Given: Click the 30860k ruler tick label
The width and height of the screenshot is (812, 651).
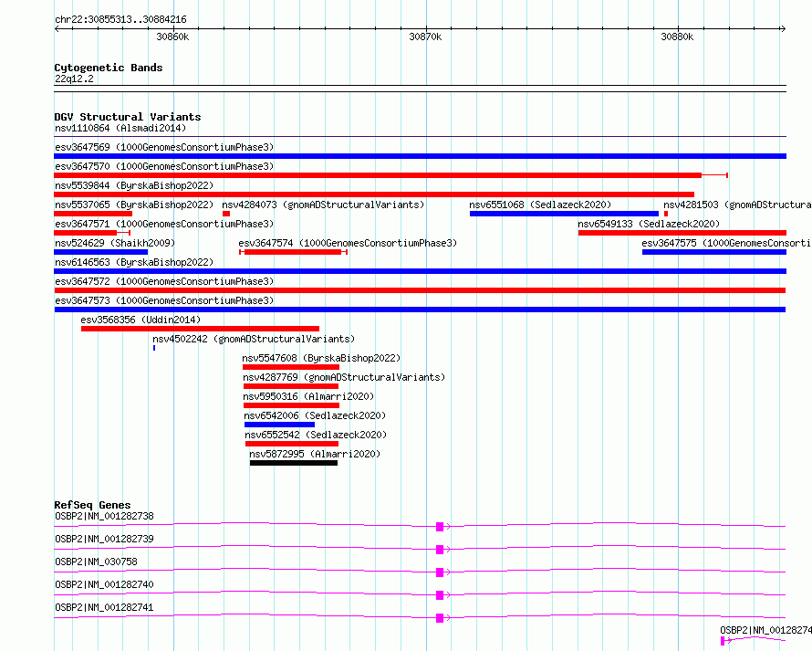Looking at the screenshot, I should coord(172,37).
